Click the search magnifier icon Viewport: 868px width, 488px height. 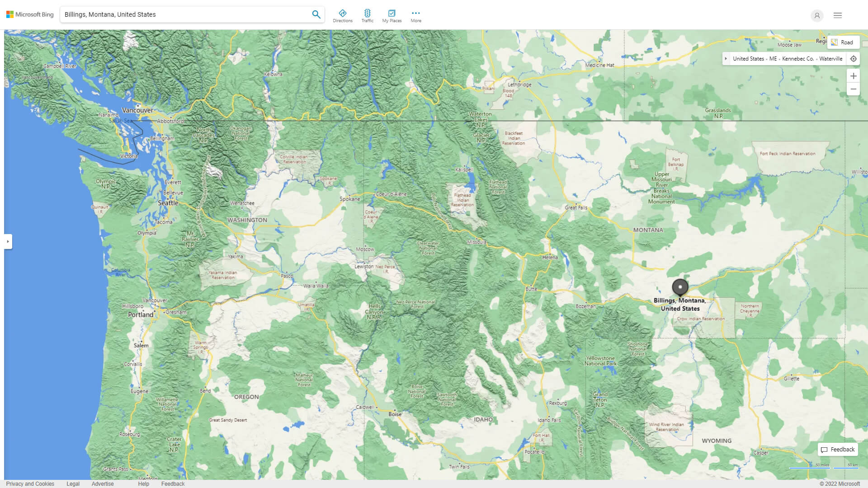(x=316, y=14)
